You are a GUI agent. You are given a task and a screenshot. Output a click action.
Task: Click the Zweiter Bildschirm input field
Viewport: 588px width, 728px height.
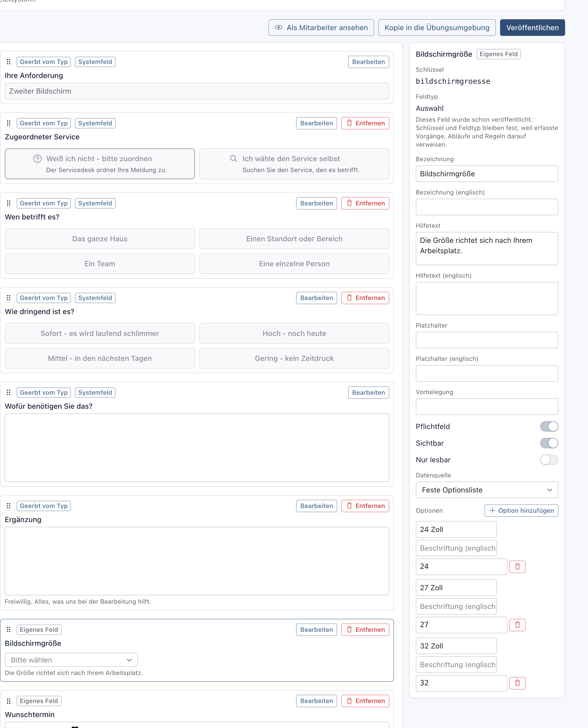tap(197, 91)
